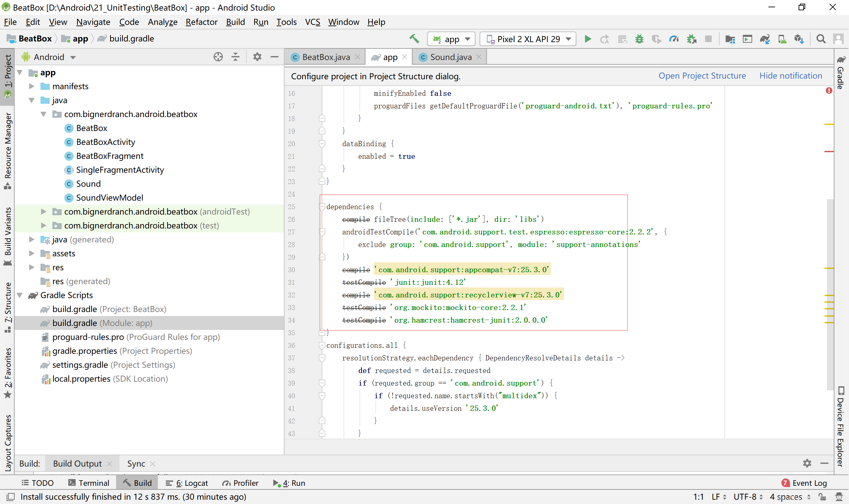Run the app with the green play button

click(588, 39)
